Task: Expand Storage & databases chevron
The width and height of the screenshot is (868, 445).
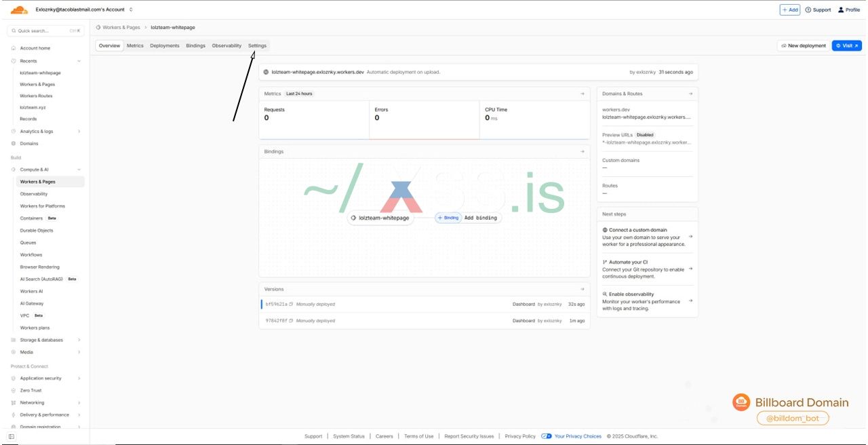Action: 79,340
